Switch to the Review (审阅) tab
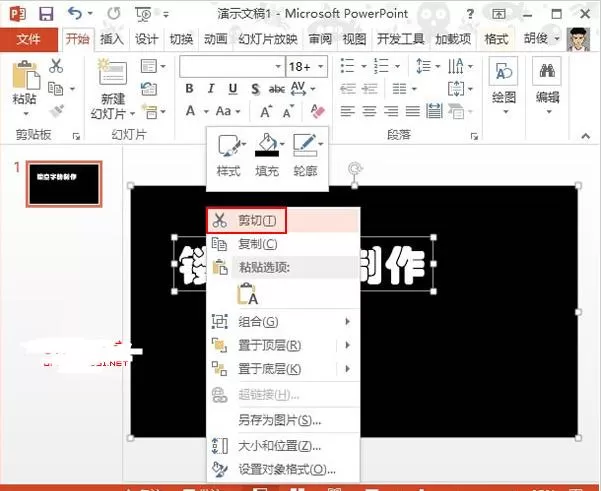 pyautogui.click(x=320, y=39)
